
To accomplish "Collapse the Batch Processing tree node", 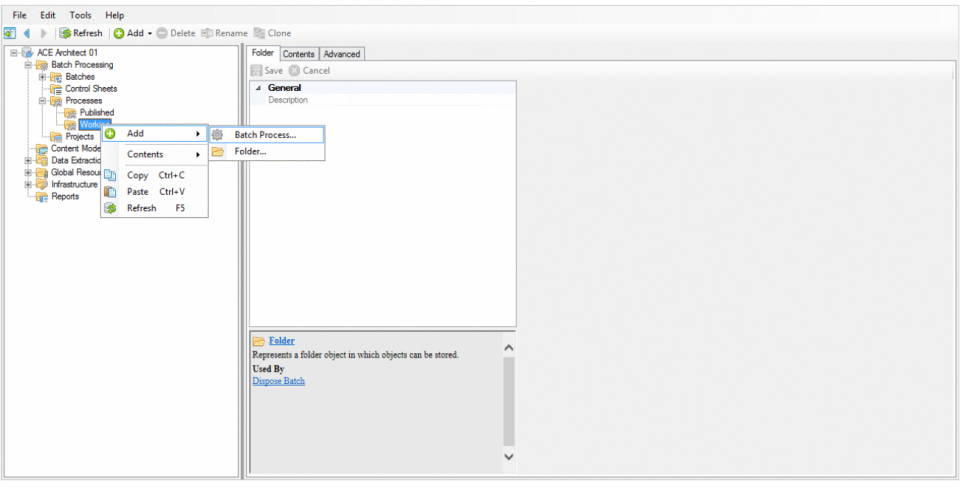I will point(28,65).
